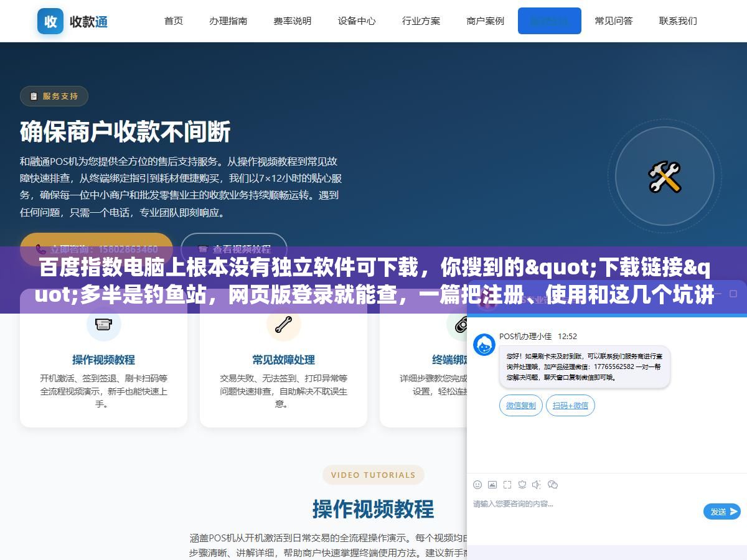747x560 pixels.
Task: Select 设备中心 from the top menu
Action: pyautogui.click(x=357, y=21)
